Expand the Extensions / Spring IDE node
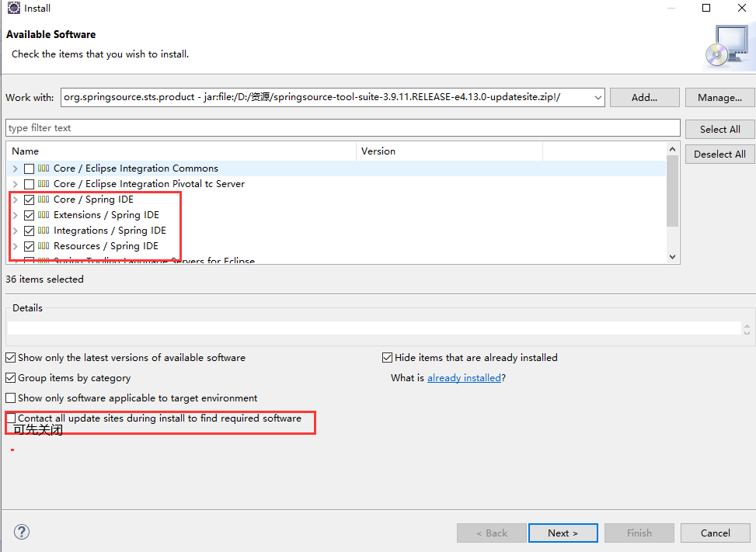Image resolution: width=756 pixels, height=552 pixels. pyautogui.click(x=15, y=215)
